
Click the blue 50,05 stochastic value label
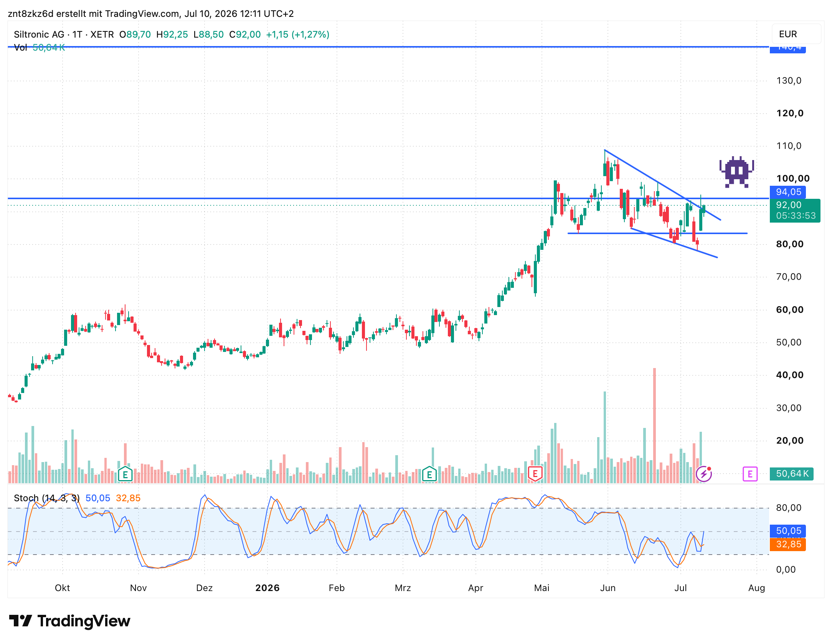tap(788, 531)
